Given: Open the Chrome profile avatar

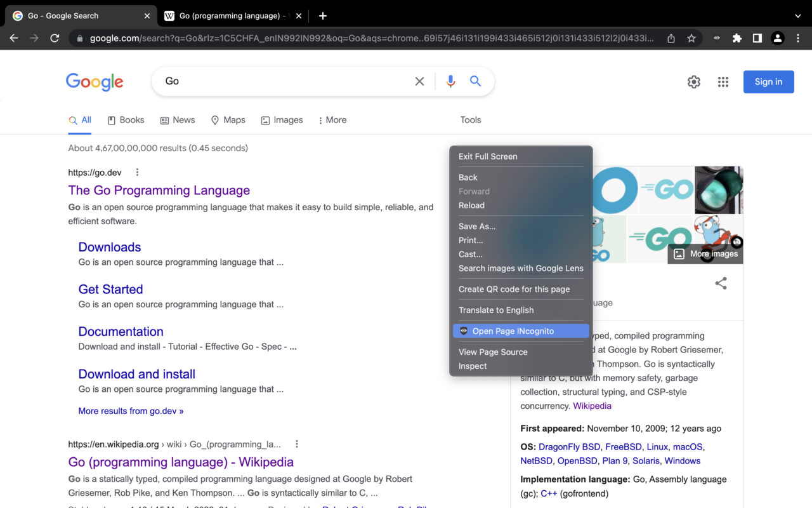Looking at the screenshot, I should point(778,38).
